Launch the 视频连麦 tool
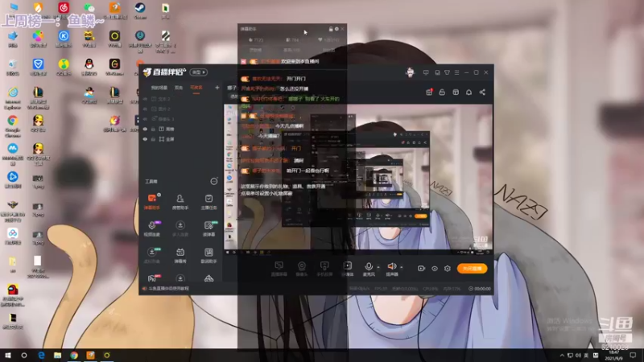The image size is (644, 362). tap(151, 228)
